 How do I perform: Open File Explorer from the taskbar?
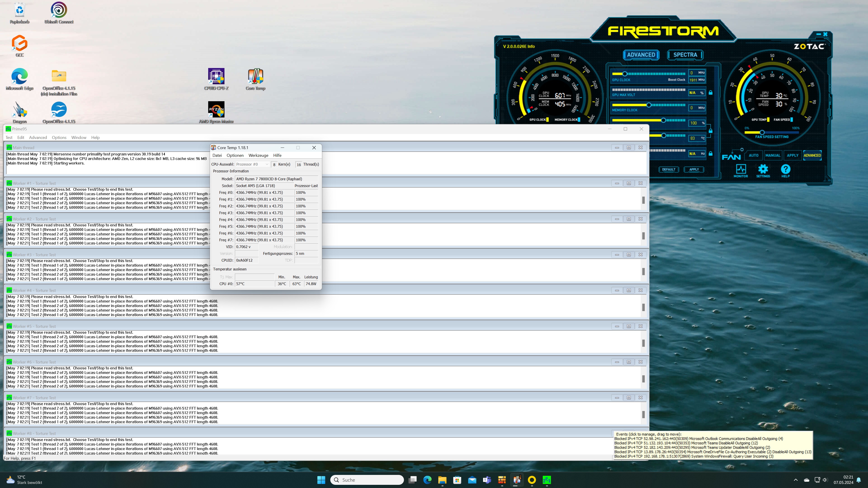[442, 480]
